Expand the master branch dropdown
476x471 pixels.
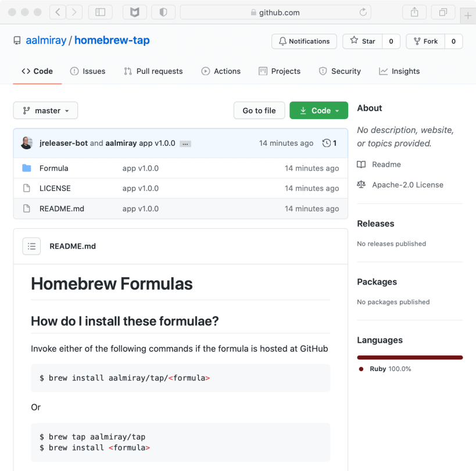[45, 110]
